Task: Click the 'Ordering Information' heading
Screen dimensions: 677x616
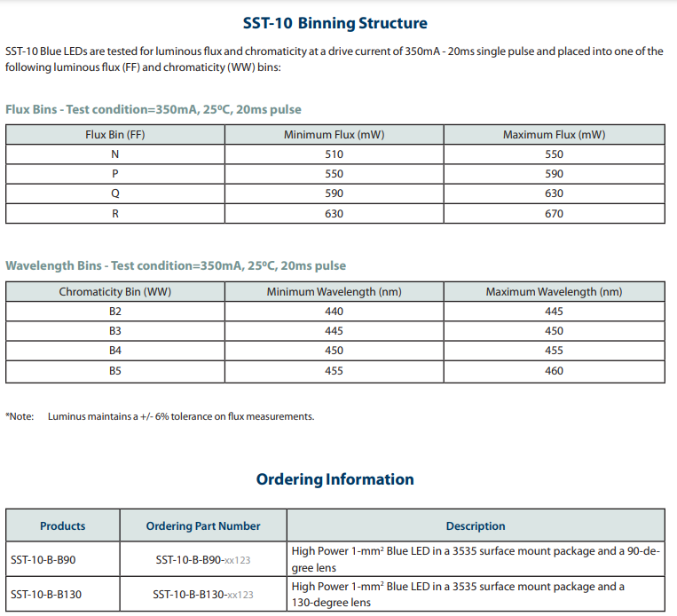Action: pyautogui.click(x=335, y=479)
